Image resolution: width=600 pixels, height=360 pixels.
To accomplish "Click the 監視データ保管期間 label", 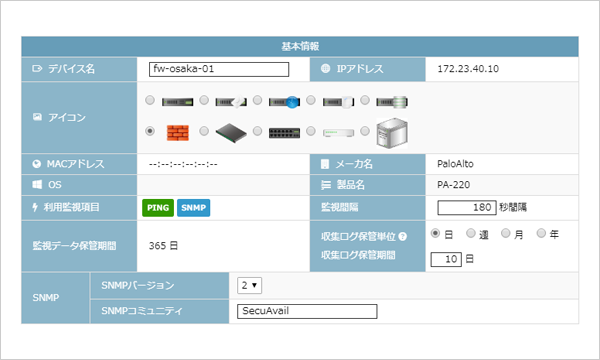I will (74, 246).
